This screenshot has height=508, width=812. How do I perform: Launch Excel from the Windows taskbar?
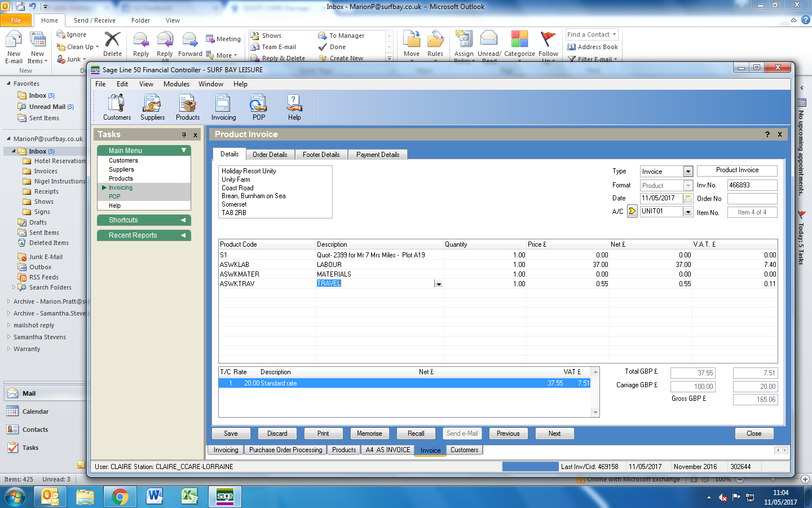(189, 497)
